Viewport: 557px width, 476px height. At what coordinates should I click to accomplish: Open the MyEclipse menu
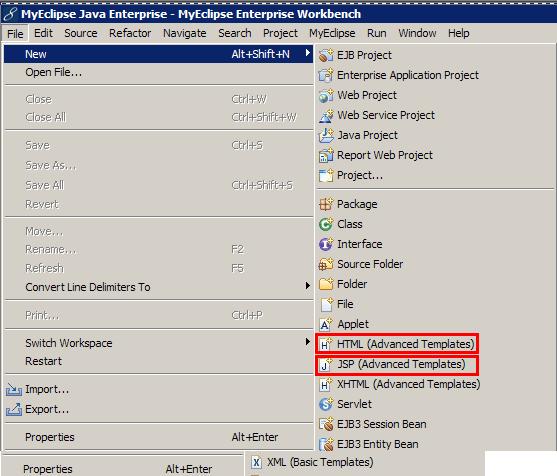click(332, 33)
